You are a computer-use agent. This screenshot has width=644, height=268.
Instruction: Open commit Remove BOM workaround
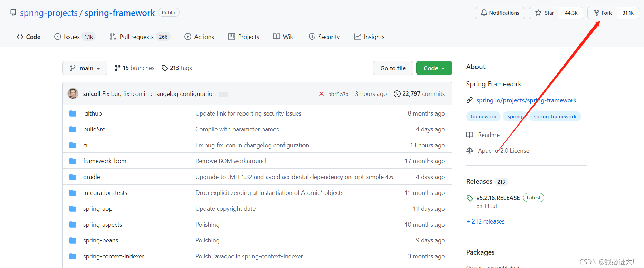231,161
